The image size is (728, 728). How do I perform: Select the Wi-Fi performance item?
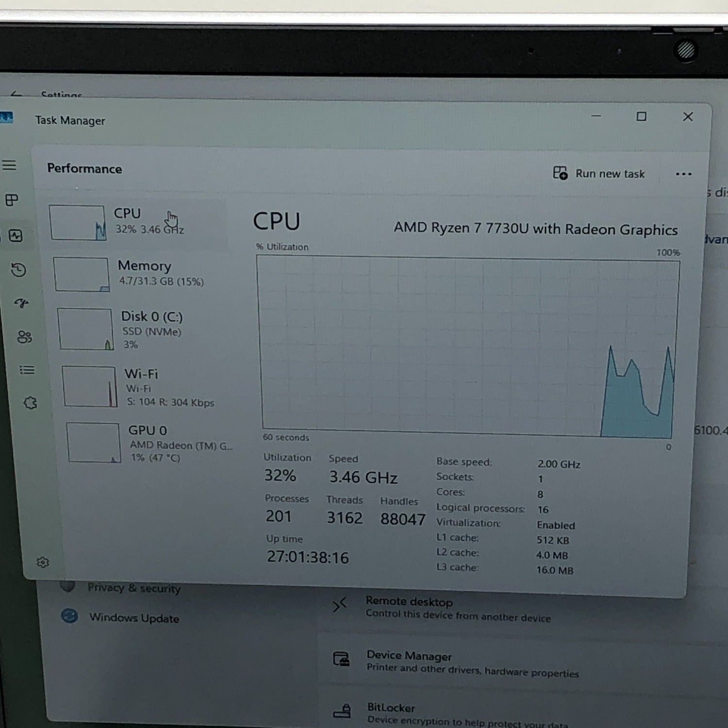coord(146,387)
